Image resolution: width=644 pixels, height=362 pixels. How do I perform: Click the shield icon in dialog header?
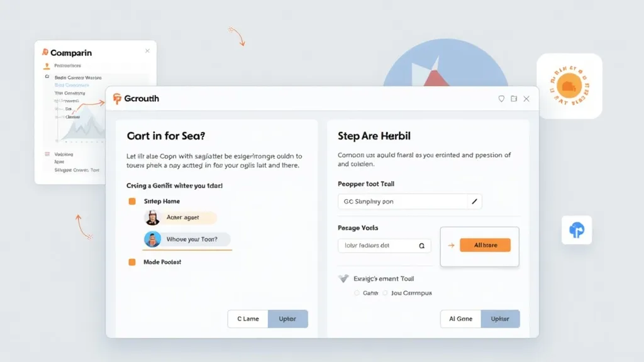pyautogui.click(x=501, y=99)
